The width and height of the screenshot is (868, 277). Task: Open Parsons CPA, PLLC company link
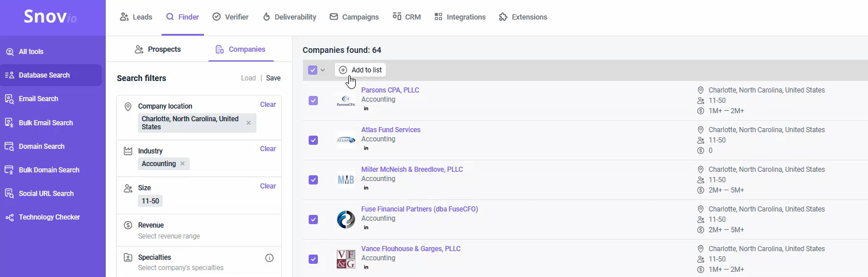pos(390,90)
